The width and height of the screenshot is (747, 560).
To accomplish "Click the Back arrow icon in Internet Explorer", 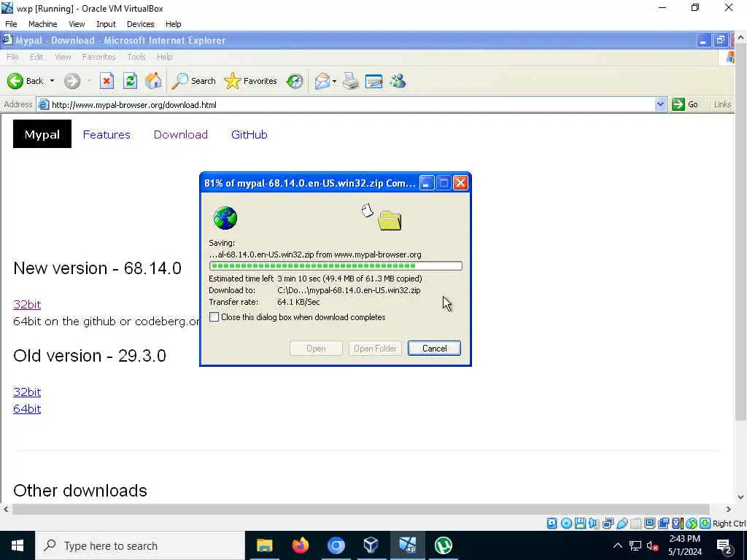I will point(15,81).
